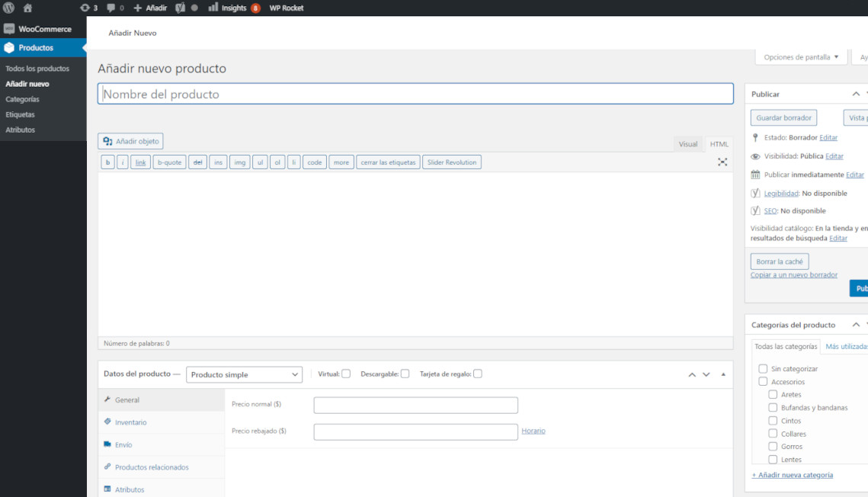
Task: Open the comments bubble icon
Action: [x=111, y=8]
